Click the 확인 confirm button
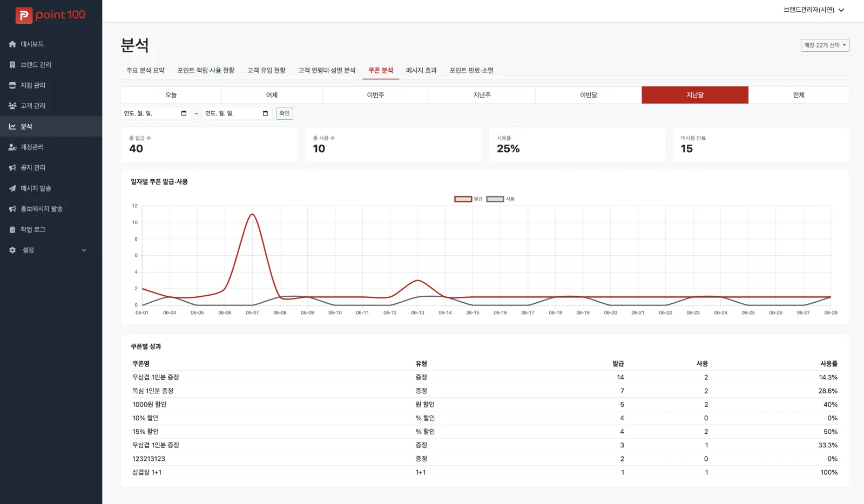This screenshot has height=504, width=864. [x=285, y=113]
